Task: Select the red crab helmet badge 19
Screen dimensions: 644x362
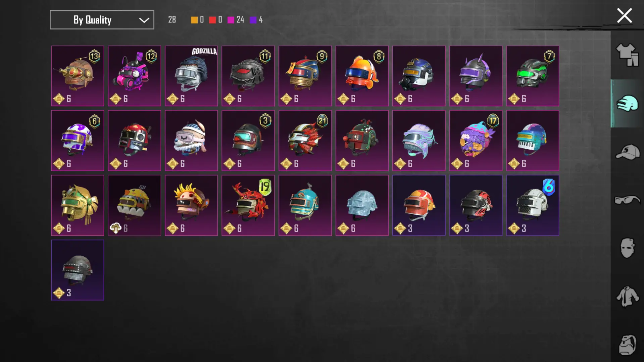Action: [248, 205]
